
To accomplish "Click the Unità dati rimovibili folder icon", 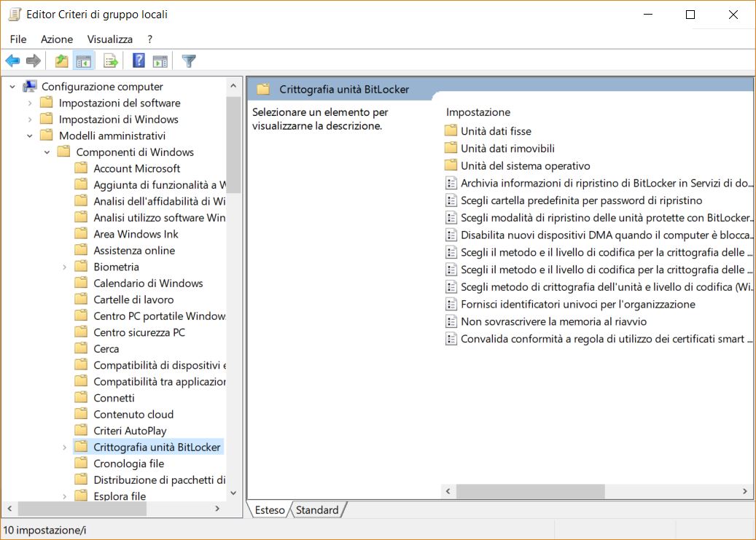I will pos(451,148).
